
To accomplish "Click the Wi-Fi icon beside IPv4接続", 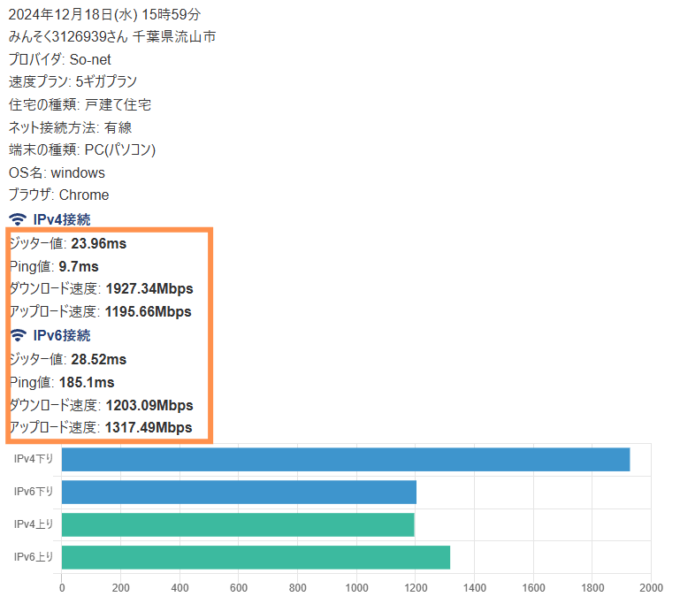I will [x=17, y=220].
